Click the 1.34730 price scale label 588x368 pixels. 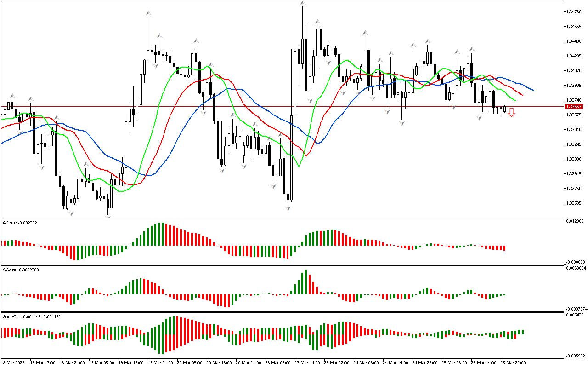[x=574, y=11]
